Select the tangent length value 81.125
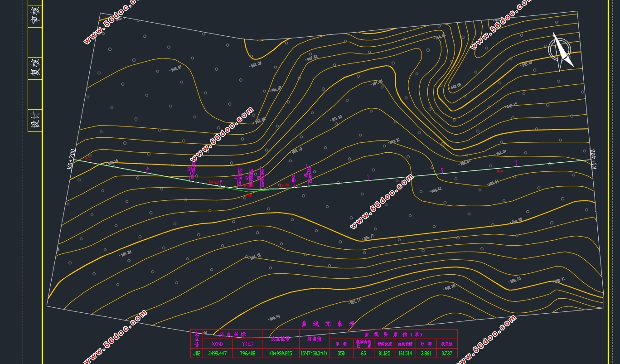 [x=384, y=353]
